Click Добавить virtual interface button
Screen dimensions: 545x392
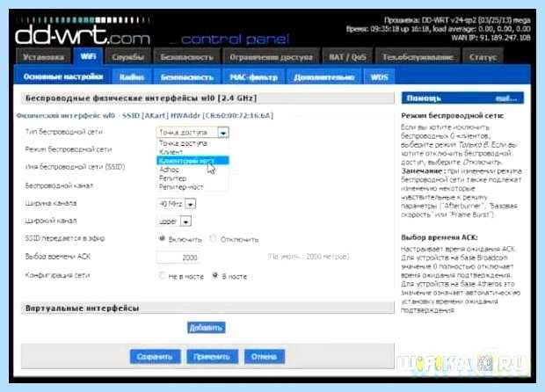coord(206,327)
